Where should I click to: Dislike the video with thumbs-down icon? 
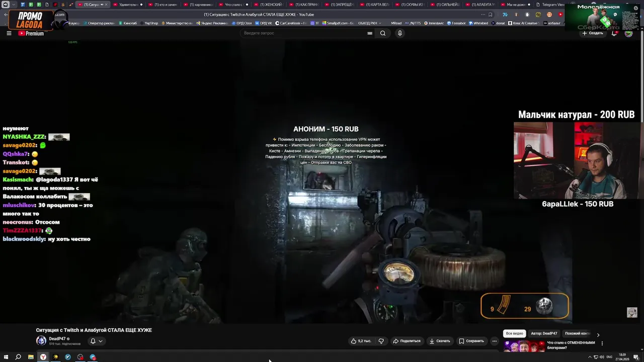(381, 341)
